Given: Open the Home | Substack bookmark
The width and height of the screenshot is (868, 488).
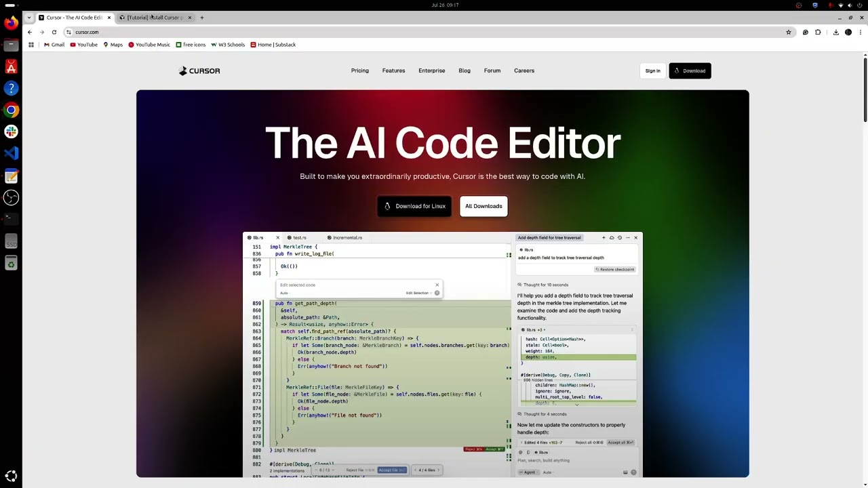Looking at the screenshot, I should coord(273,45).
